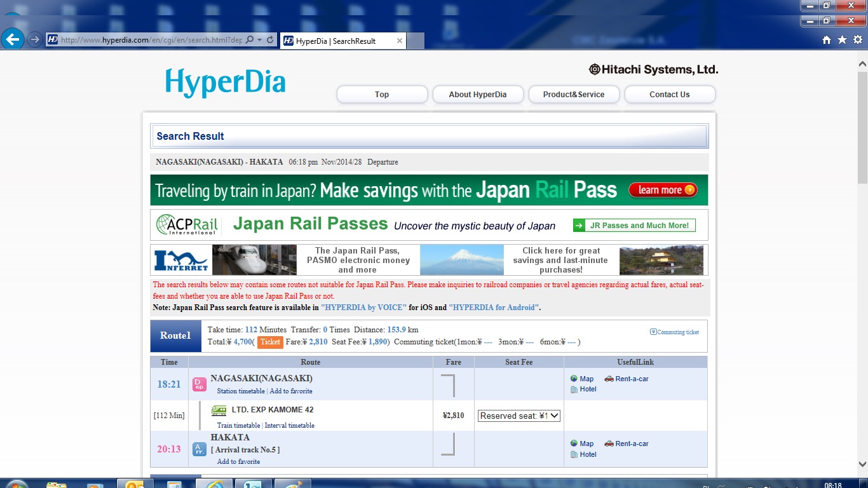The image size is (868, 488).
Task: Open the browser Tools gear icon
Action: (857, 39)
